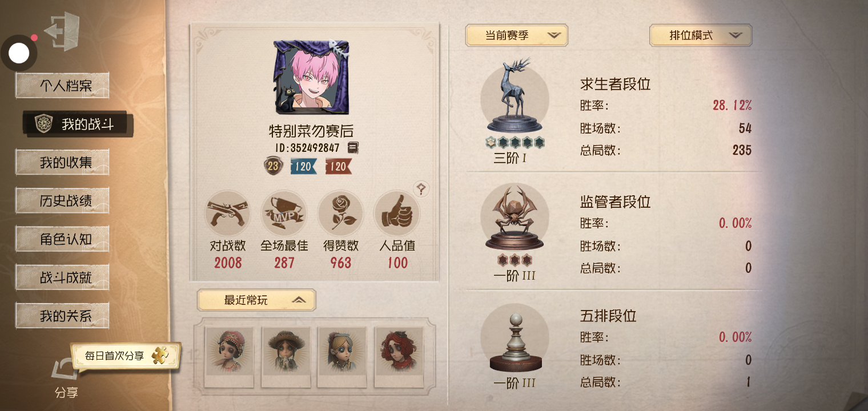The image size is (868, 411).
Task: Click the crossed pistols 对战数 icon
Action: (228, 213)
